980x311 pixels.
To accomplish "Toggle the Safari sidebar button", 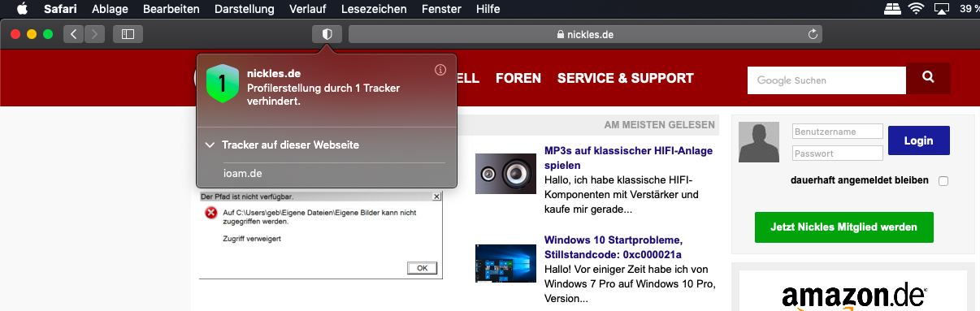I will 128,34.
